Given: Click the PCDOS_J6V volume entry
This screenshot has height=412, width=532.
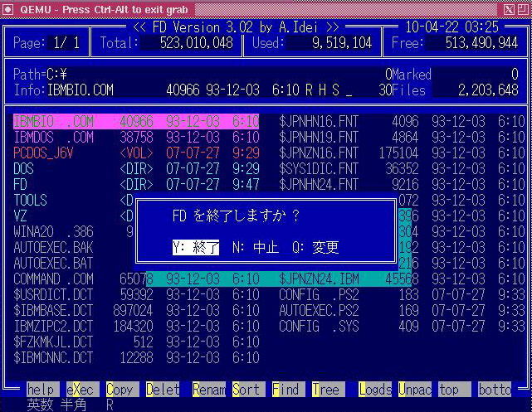Looking at the screenshot, I should tap(136, 153).
